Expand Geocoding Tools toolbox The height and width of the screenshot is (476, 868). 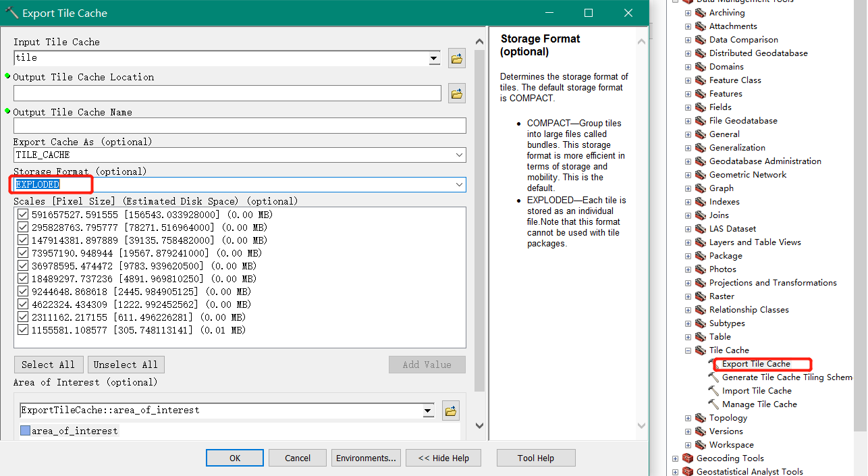[675, 458]
